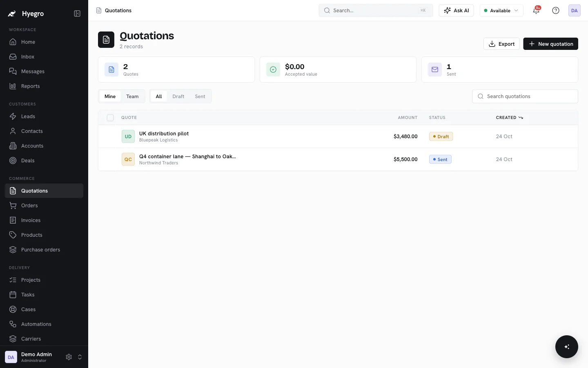Sort by the Created column header
Image resolution: width=588 pixels, height=368 pixels.
click(x=509, y=118)
